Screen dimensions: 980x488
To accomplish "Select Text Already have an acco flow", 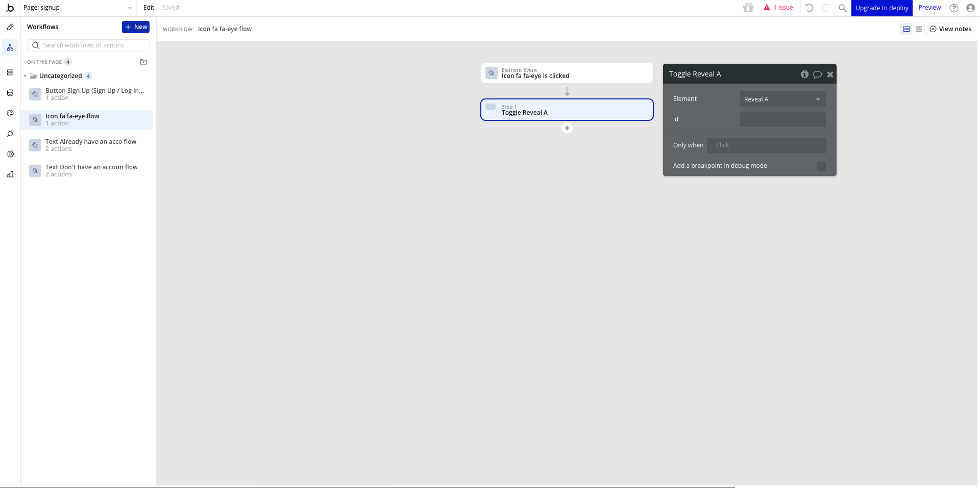I will click(x=87, y=145).
